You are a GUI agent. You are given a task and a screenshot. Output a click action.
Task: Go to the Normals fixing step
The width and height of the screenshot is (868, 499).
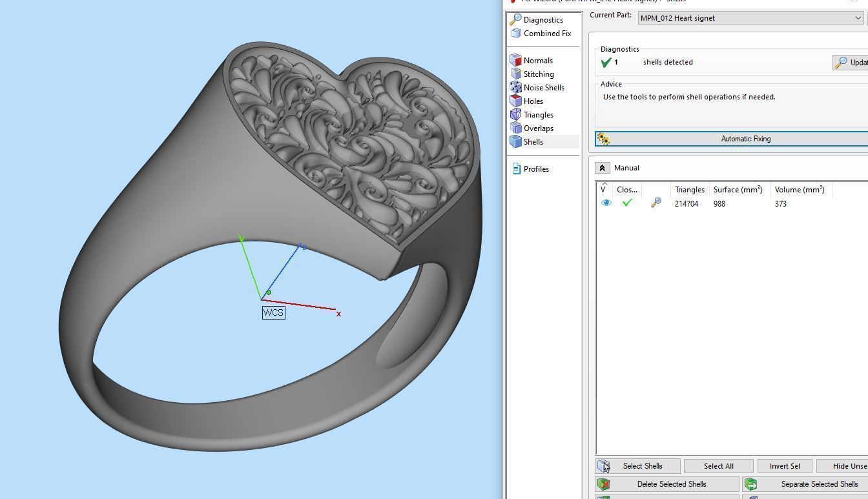coord(532,61)
